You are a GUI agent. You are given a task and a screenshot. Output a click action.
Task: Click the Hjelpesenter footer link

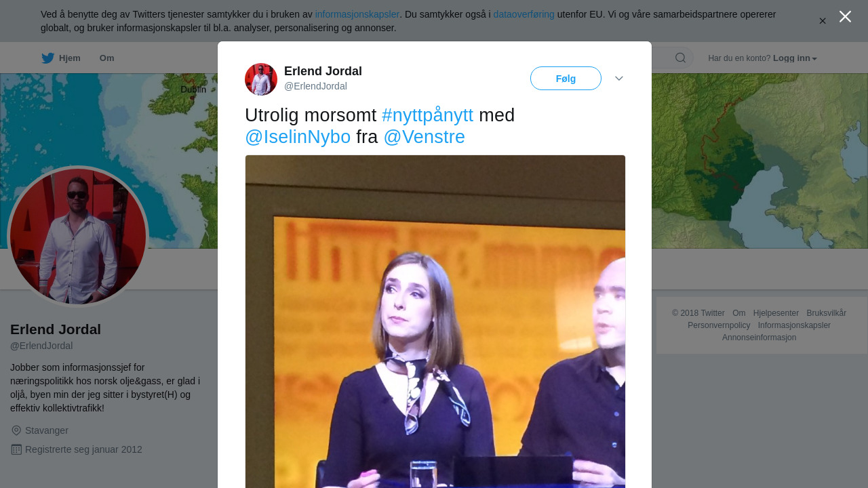776,313
